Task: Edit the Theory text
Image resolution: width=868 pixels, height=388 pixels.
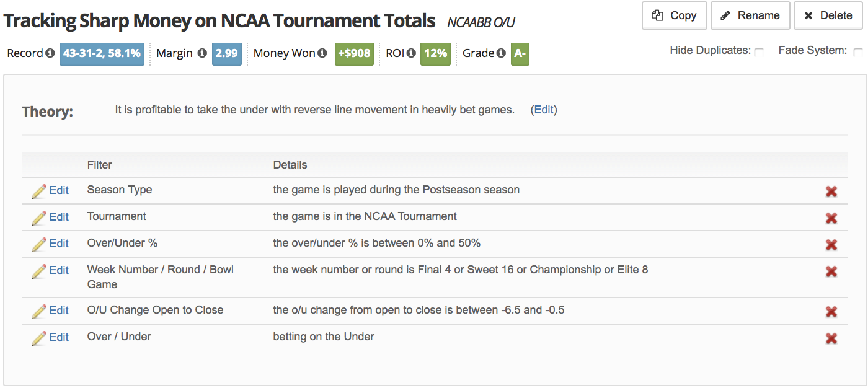Action: tap(544, 110)
